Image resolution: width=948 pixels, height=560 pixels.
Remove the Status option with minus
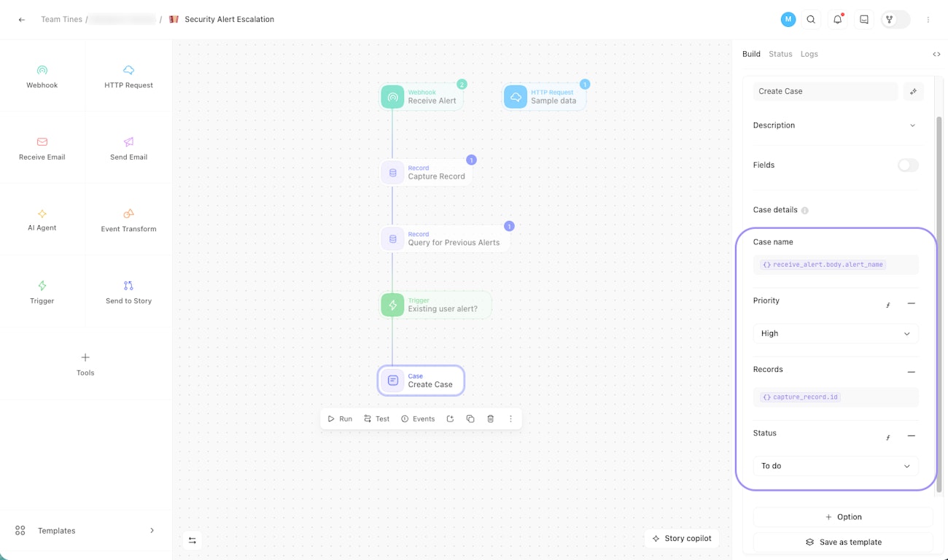(911, 436)
